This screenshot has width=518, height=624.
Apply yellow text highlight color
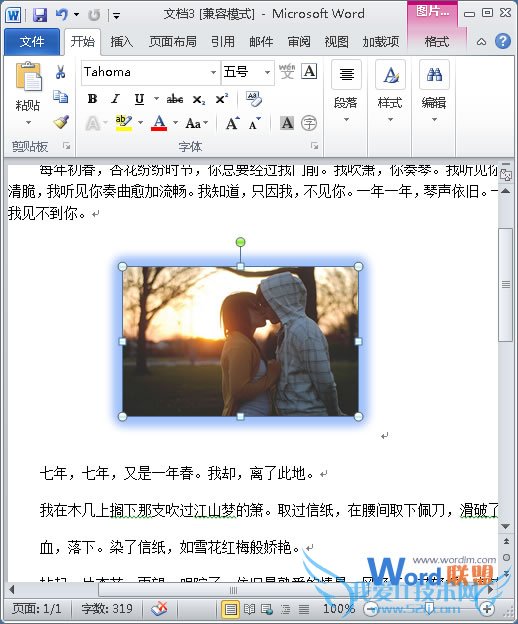[x=124, y=123]
